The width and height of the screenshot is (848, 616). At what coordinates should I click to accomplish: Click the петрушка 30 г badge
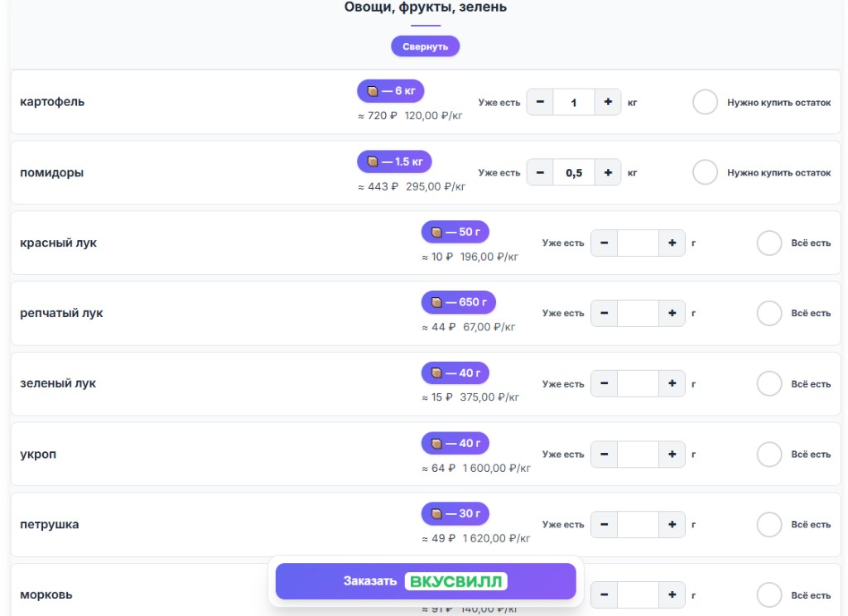click(455, 514)
